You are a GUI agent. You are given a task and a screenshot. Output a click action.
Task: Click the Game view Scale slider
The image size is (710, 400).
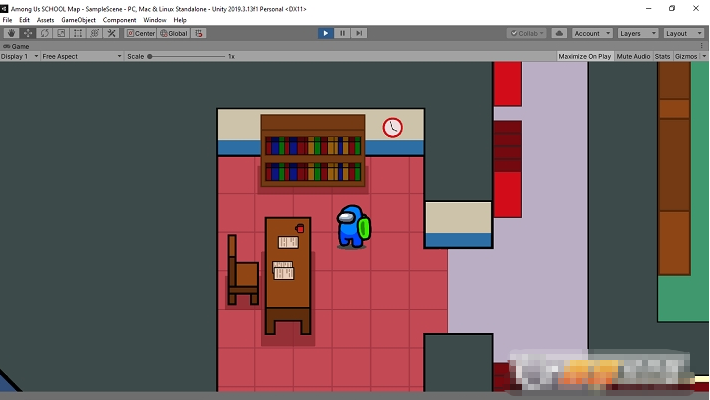pos(185,56)
